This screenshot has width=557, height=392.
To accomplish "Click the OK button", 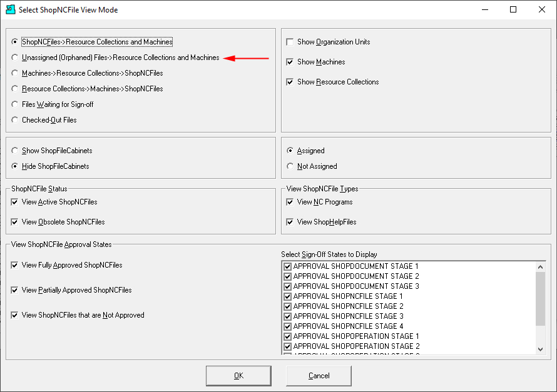I will [238, 376].
